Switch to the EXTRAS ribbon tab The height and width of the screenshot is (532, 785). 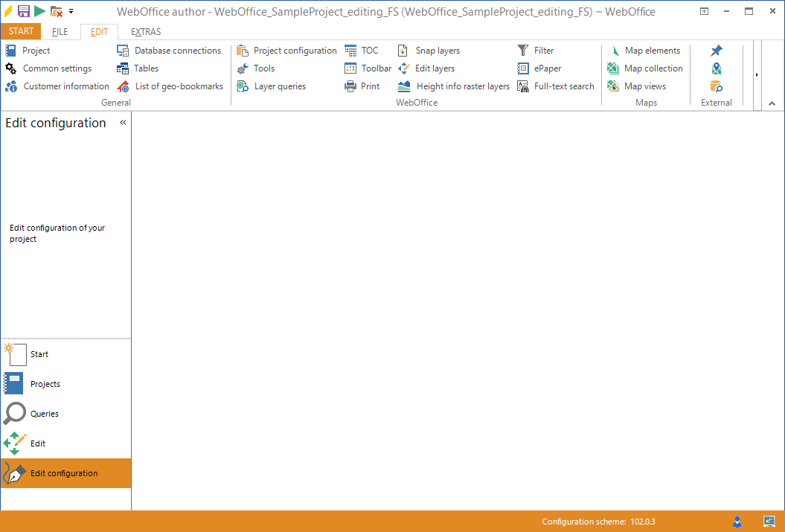coord(145,31)
